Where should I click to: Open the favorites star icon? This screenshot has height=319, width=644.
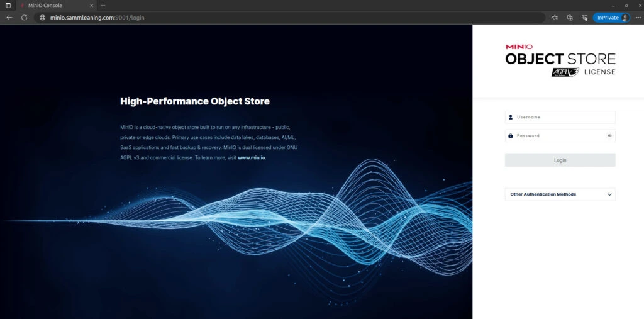(555, 18)
